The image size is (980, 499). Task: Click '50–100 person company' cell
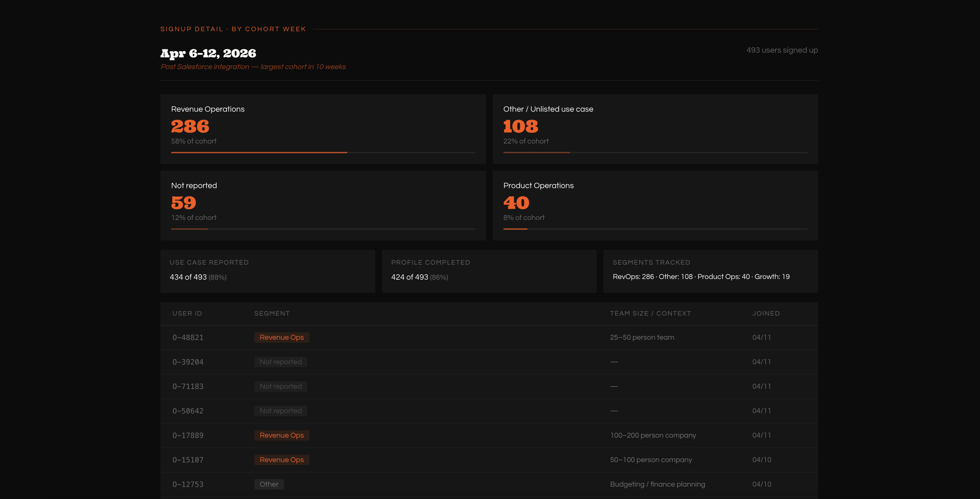pyautogui.click(x=651, y=460)
